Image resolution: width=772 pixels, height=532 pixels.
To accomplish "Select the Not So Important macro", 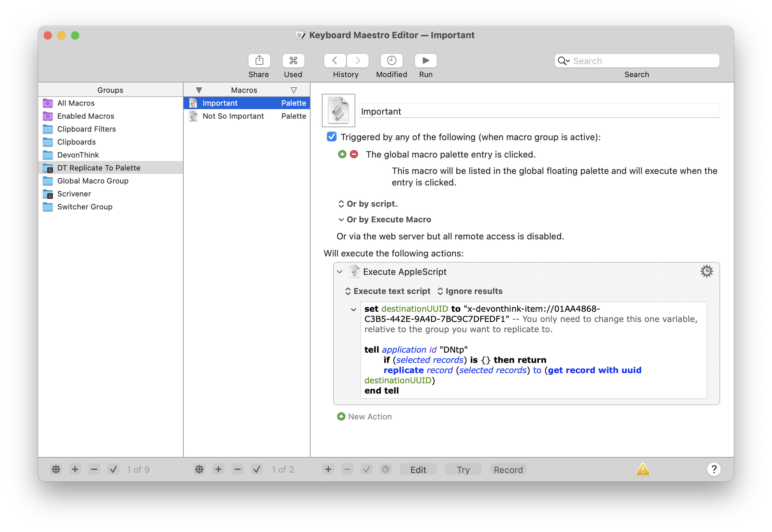I will tap(233, 116).
